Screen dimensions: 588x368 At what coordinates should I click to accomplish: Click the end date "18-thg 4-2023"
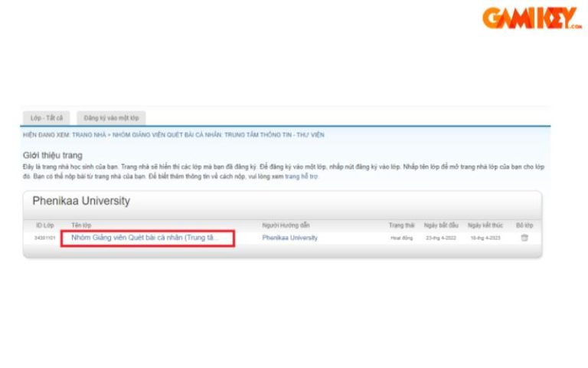(485, 238)
